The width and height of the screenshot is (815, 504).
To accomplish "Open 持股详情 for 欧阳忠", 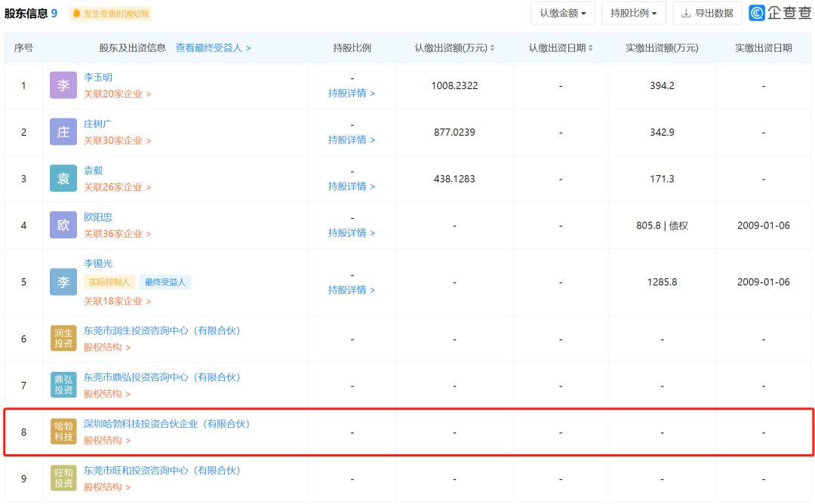I will click(352, 233).
